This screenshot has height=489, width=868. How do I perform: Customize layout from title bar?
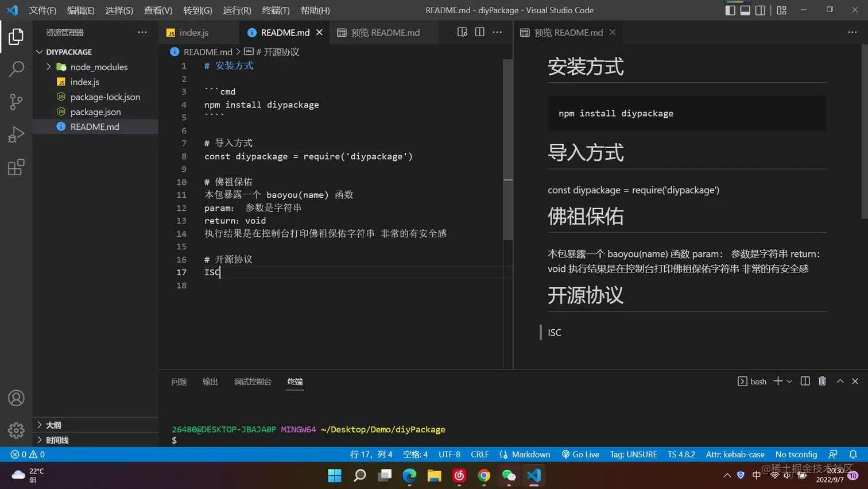pyautogui.click(x=781, y=10)
